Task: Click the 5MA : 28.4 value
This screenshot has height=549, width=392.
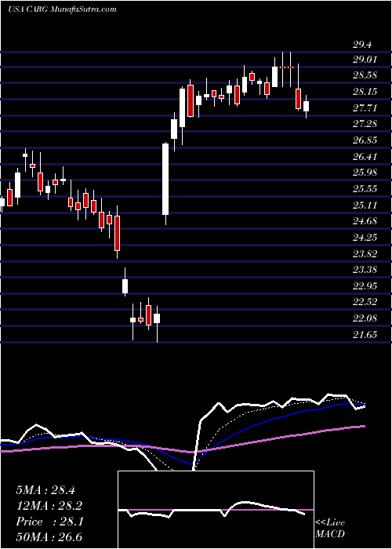Action: [x=45, y=490]
